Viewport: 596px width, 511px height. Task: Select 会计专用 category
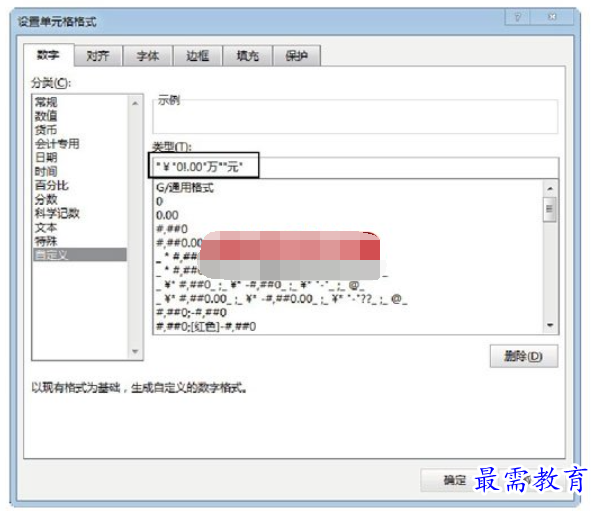tap(57, 144)
